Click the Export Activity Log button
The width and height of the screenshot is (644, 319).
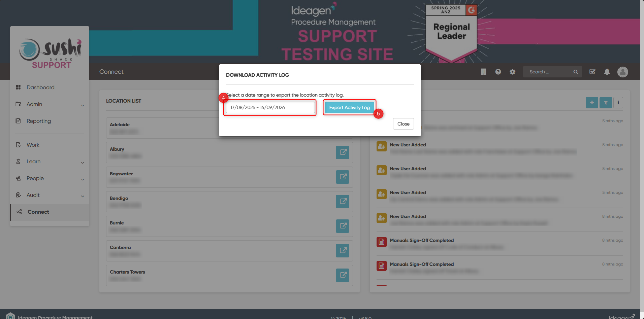point(349,107)
